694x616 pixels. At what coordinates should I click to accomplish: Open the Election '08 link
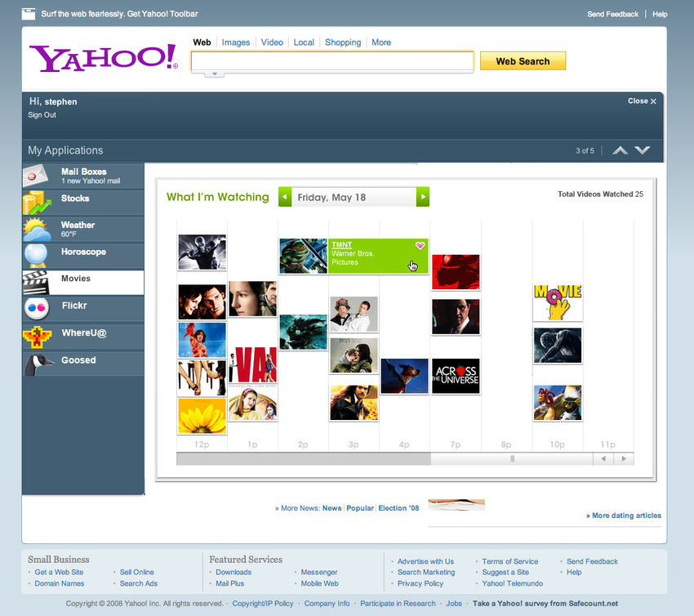[398, 508]
